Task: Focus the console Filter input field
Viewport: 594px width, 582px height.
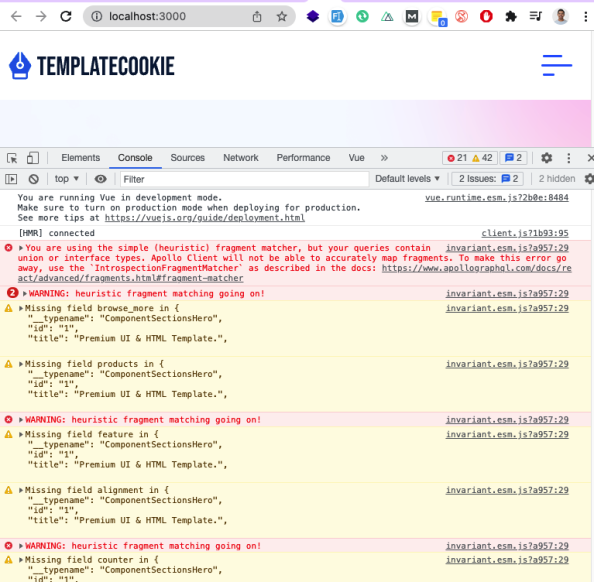Action: (x=245, y=179)
